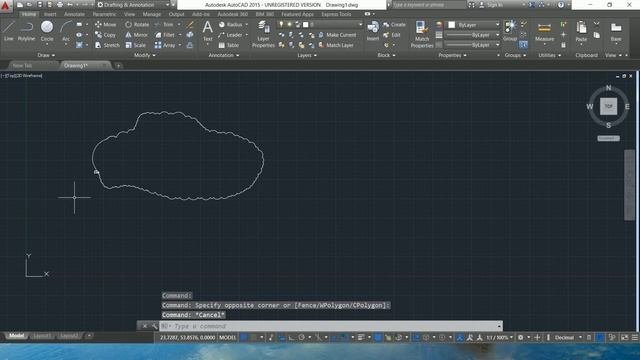Click the white object color swatch
The height and width of the screenshot is (360, 640).
pos(451,24)
